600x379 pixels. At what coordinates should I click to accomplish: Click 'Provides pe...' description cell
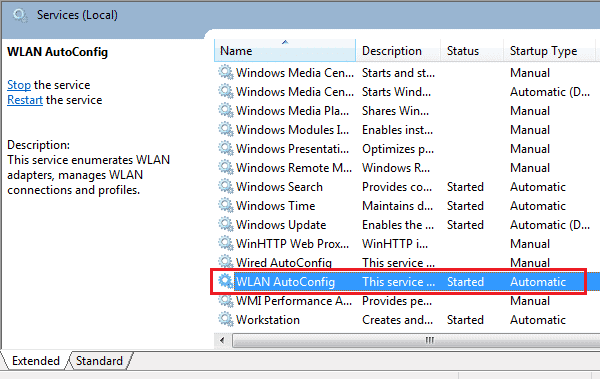(397, 301)
